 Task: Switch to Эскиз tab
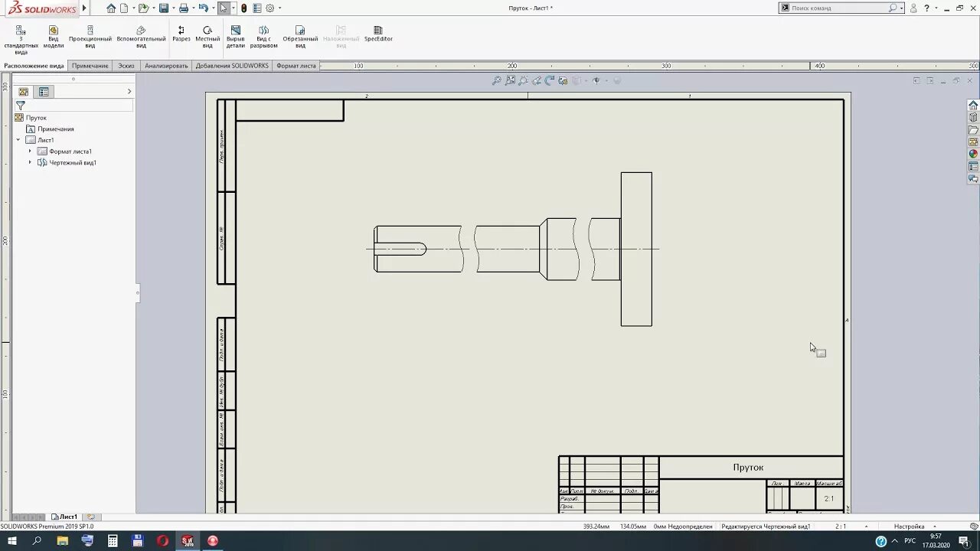tap(126, 66)
